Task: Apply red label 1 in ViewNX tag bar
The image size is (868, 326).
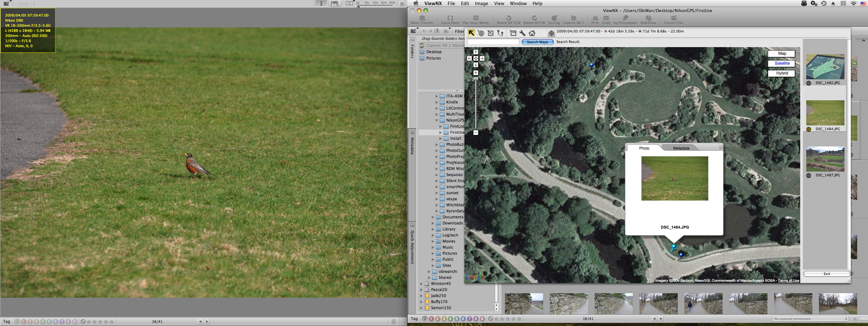Action: click(431, 319)
